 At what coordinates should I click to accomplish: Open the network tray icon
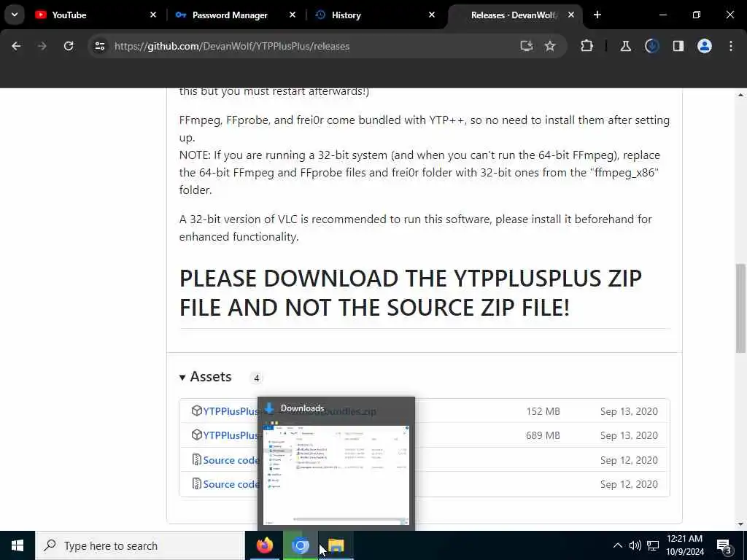(x=653, y=545)
